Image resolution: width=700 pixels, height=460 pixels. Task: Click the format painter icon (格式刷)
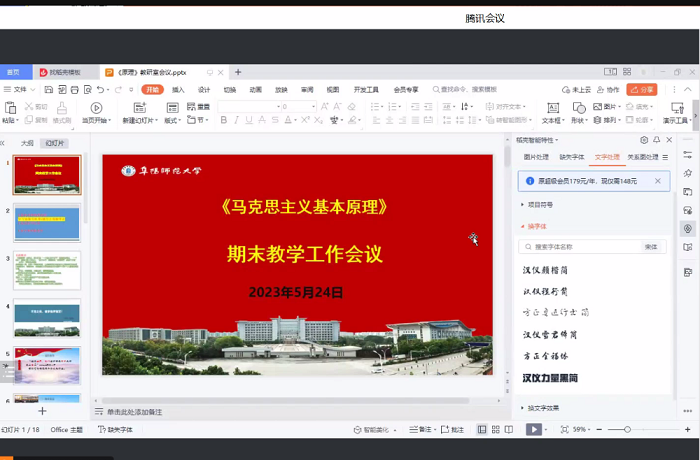[61, 108]
